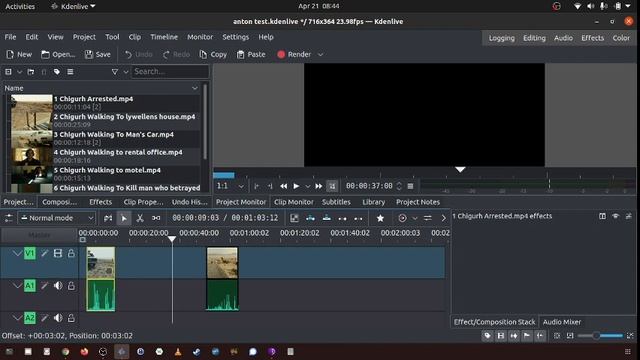The height and width of the screenshot is (360, 640).
Task: Click the project bin vertical scrollbar
Action: pos(205,122)
